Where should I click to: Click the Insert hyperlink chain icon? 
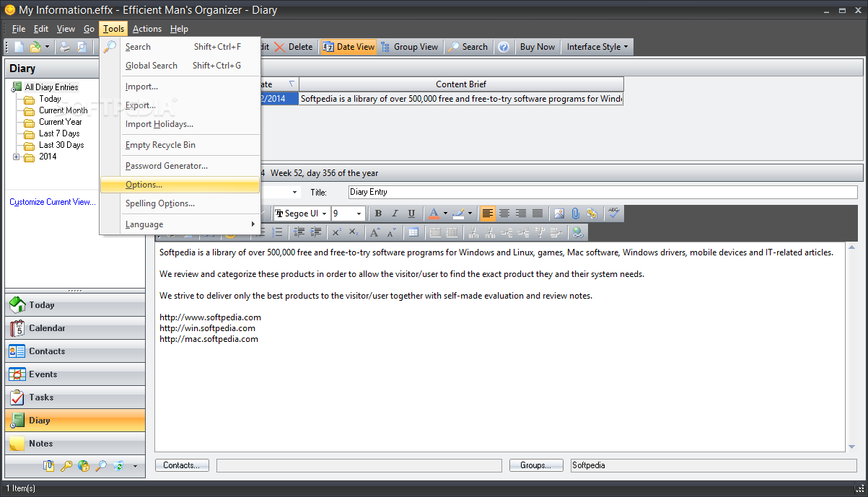(x=592, y=214)
